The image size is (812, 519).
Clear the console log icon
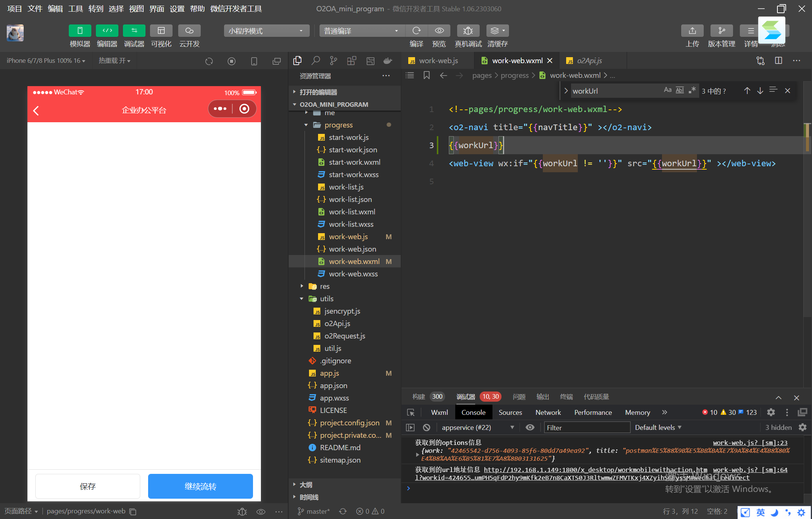(x=426, y=428)
